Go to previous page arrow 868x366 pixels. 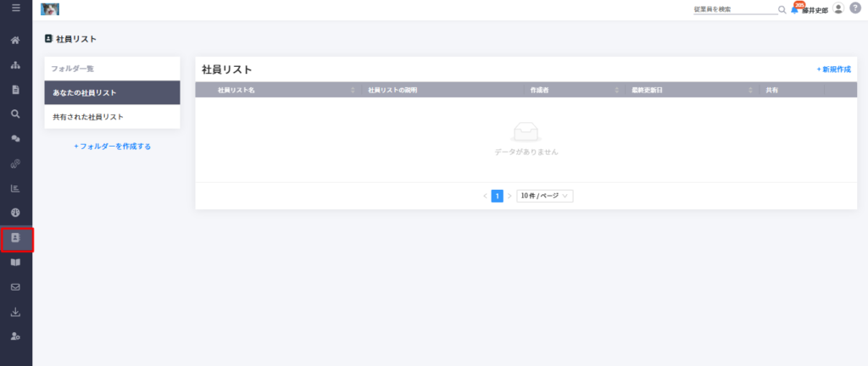pos(485,197)
